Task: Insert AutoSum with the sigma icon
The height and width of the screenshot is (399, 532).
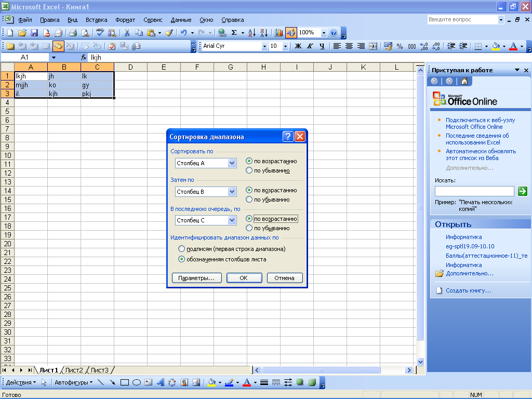Action: coord(234,33)
